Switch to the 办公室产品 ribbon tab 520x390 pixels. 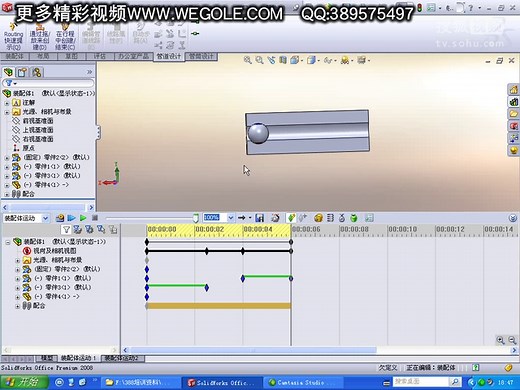tap(133, 56)
